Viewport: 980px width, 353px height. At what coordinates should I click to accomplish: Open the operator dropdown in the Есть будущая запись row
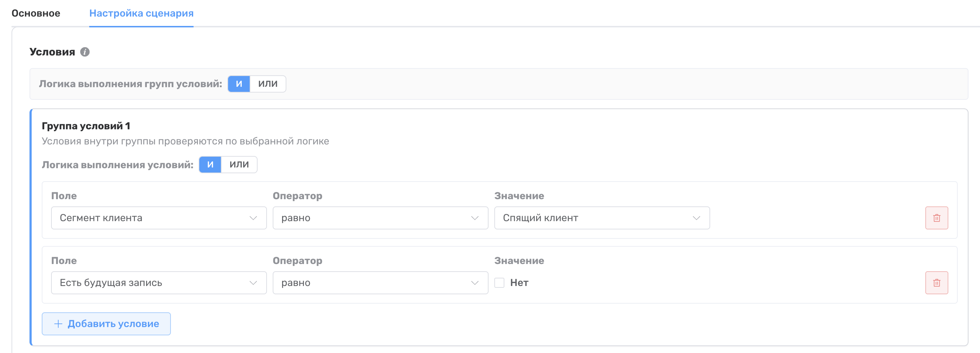click(380, 282)
